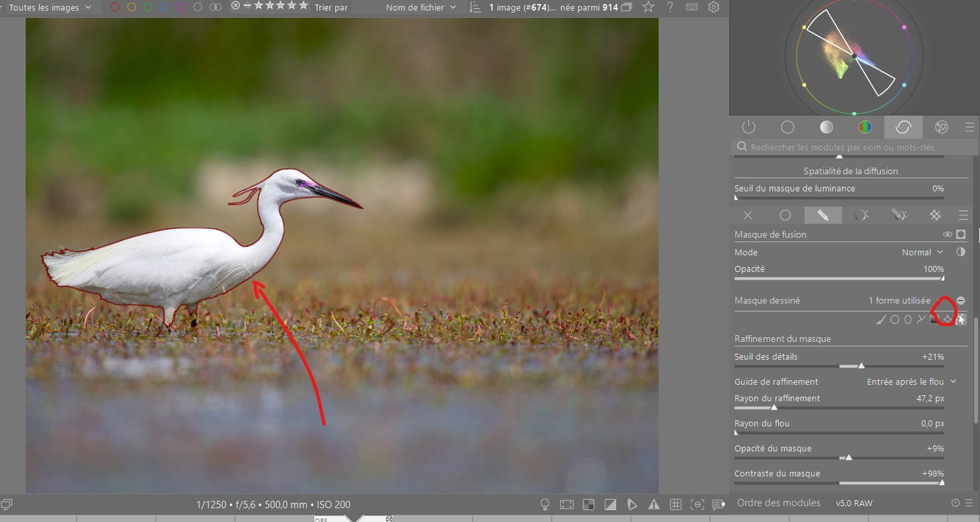Toggle softproofing icon in bottom bar
980x522 pixels.
click(x=632, y=505)
